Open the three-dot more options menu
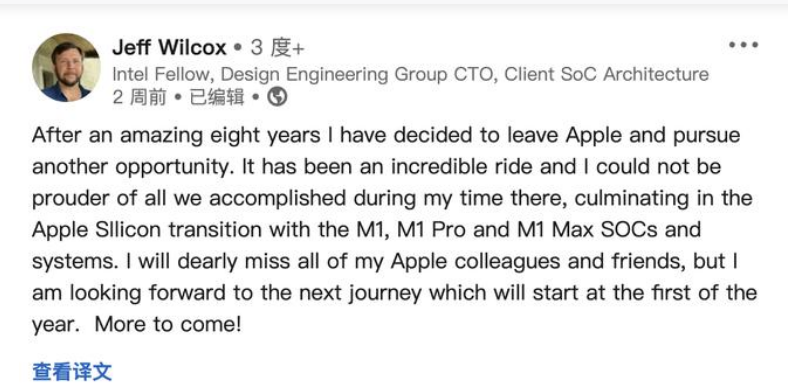 (743, 45)
